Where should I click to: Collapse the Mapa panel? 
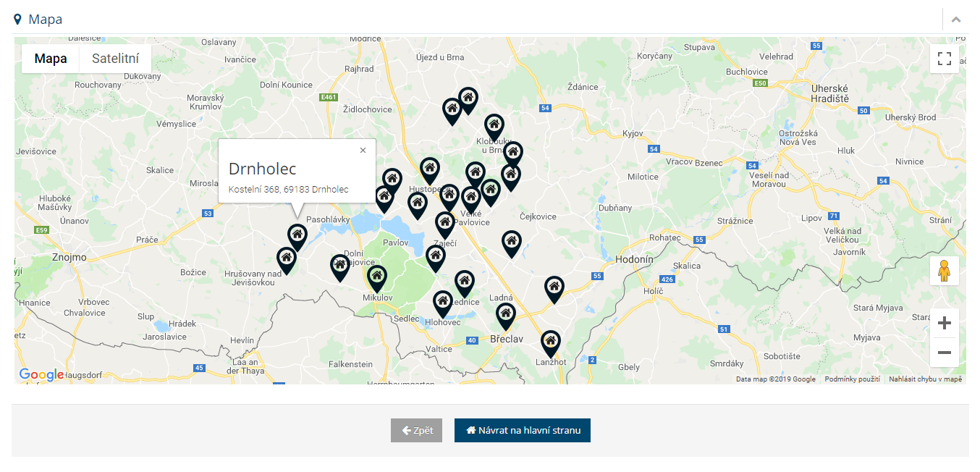point(956,20)
